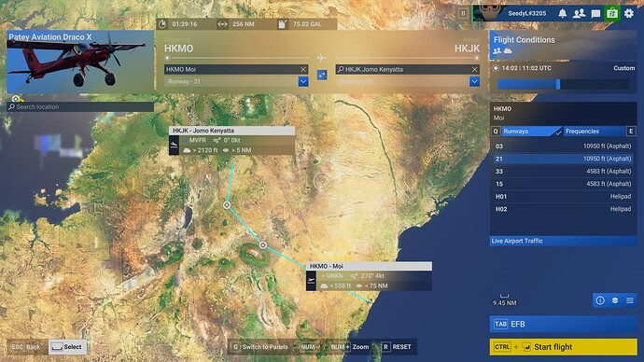Open the friends/multiplayer icon

(579, 14)
